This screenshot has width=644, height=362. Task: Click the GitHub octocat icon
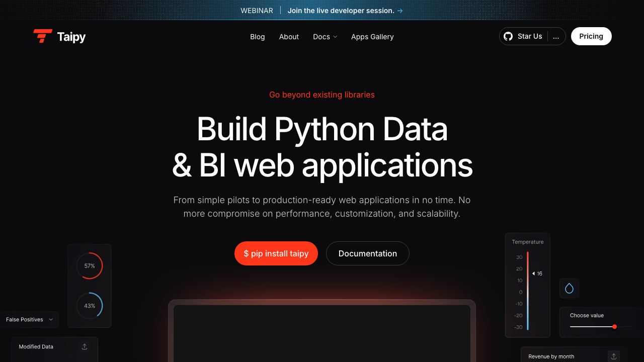tap(508, 36)
